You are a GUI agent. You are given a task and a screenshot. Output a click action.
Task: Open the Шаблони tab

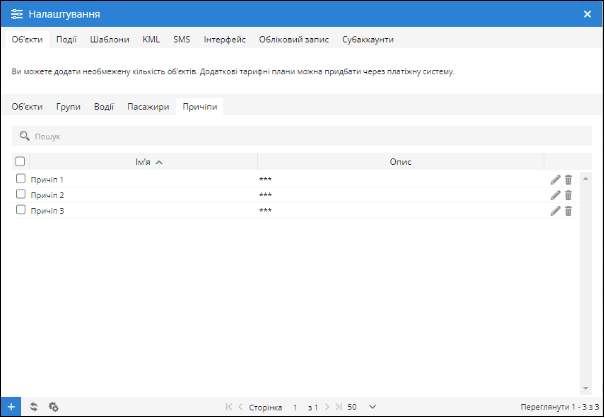pos(110,40)
